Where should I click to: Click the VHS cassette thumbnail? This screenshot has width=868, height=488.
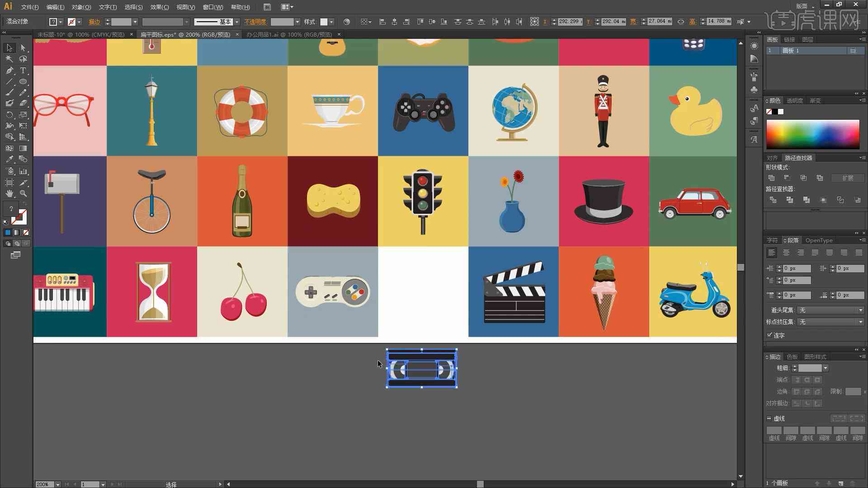(421, 368)
